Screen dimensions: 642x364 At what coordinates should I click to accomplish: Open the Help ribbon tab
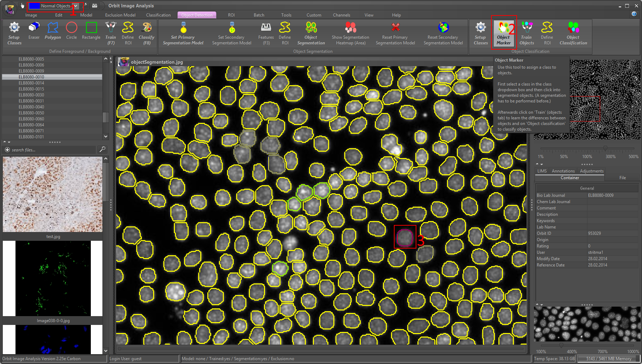click(x=396, y=15)
